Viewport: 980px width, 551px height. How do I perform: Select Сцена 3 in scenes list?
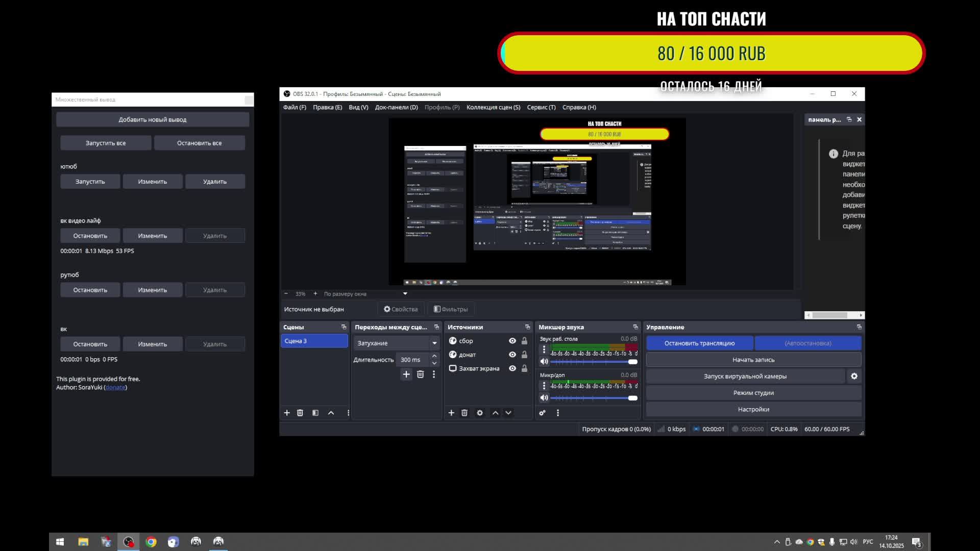tap(314, 341)
